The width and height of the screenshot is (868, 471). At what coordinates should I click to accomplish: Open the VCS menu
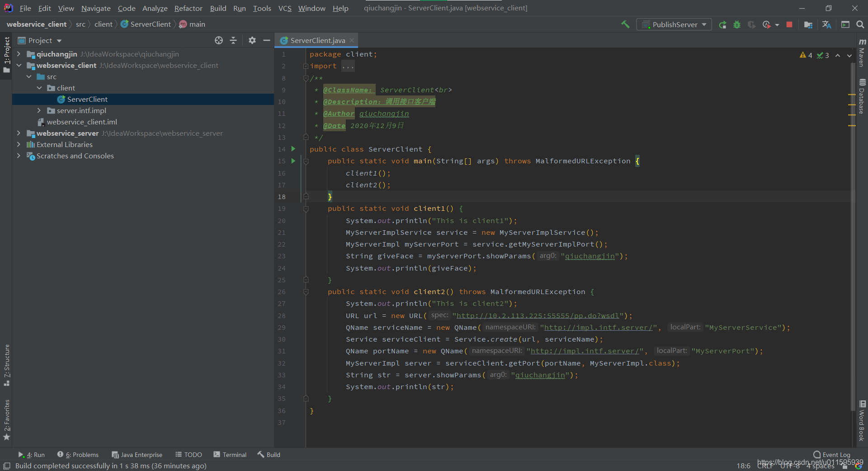click(x=285, y=8)
